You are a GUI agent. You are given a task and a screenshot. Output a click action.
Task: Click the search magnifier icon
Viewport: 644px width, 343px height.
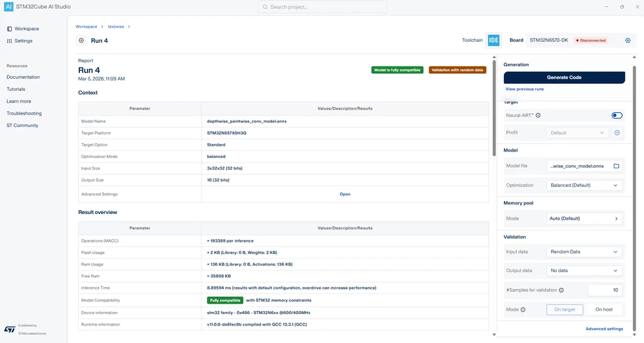pos(265,7)
